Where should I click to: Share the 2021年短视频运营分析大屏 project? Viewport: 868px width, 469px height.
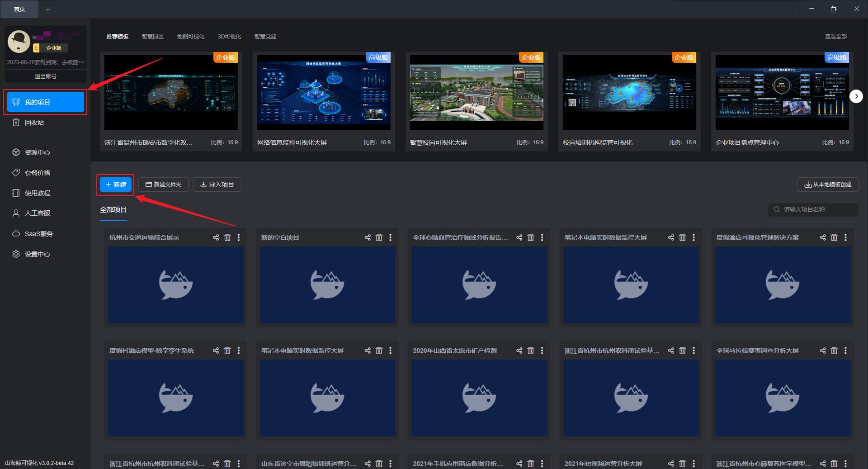671,464
